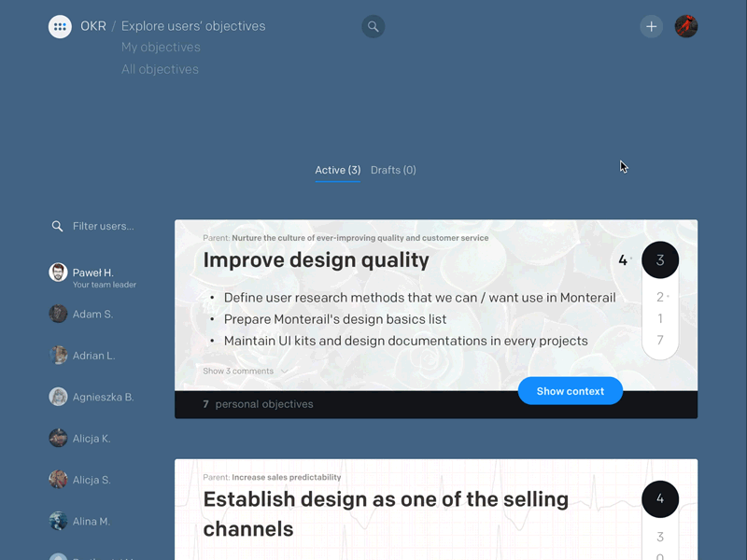Open your profile avatar in the top right
The width and height of the screenshot is (747, 560).
[685, 26]
